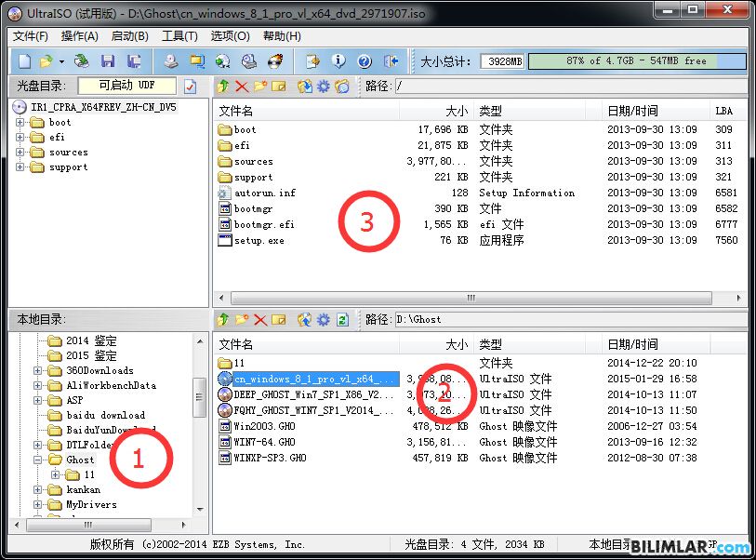Viewport: 756px width, 560px height.
Task: Go up one level in disc pane
Action: click(223, 87)
